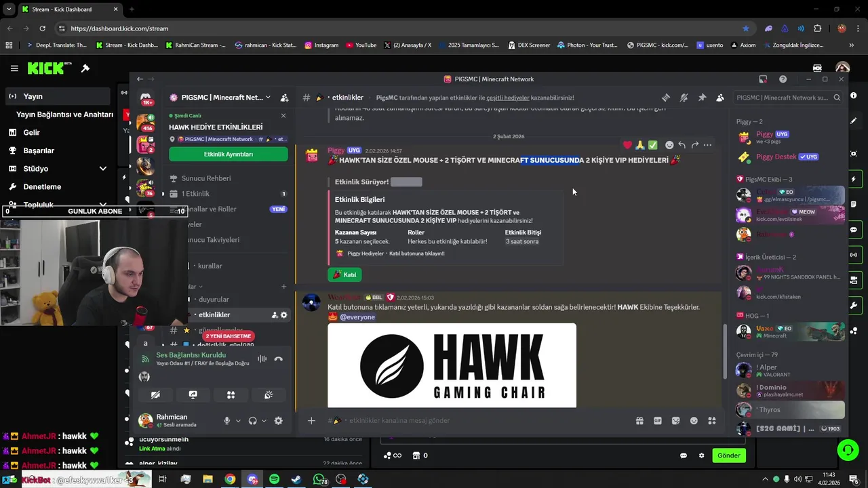The width and height of the screenshot is (868, 488).
Task: Click the Gönder button in Kick chat
Action: coord(729,455)
